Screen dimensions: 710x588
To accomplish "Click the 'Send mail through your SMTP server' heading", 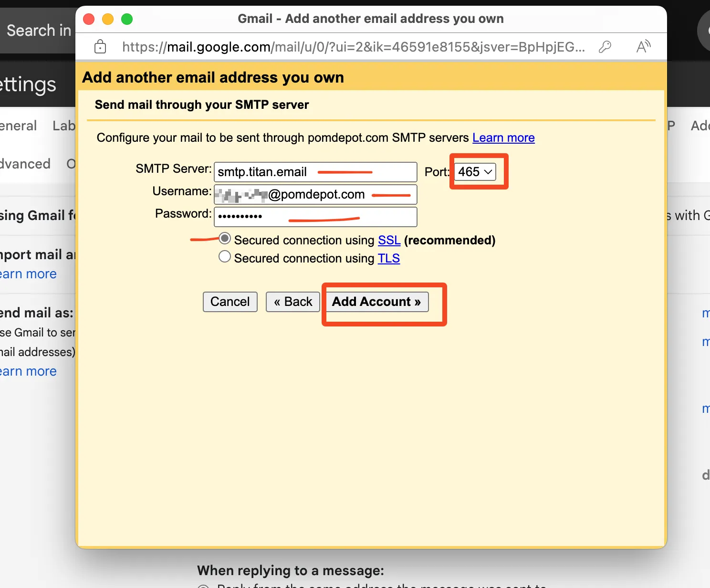I will 202,105.
